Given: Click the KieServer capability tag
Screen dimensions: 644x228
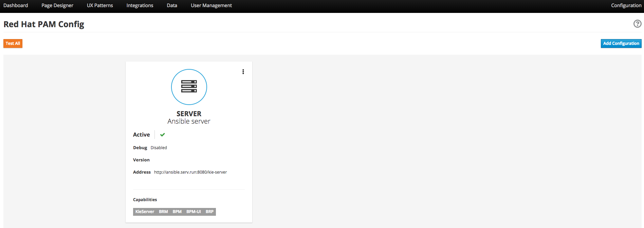Looking at the screenshot, I should [x=145, y=212].
